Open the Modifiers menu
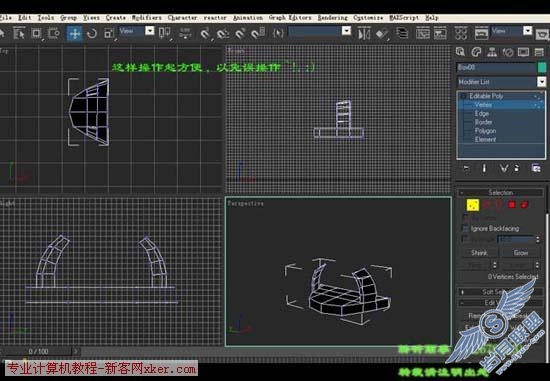 pyautogui.click(x=147, y=18)
